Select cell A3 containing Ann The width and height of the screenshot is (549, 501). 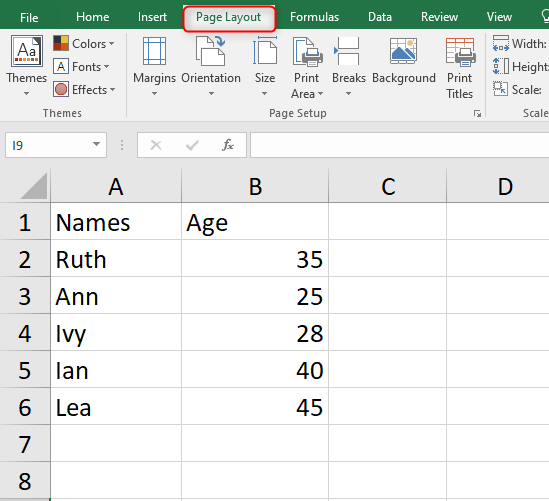[x=116, y=297]
